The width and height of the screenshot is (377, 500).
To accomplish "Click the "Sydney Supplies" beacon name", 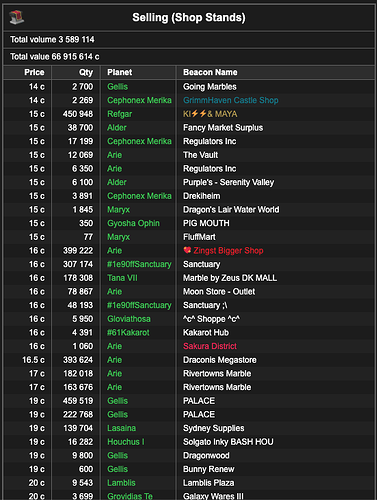I will coord(214,428).
